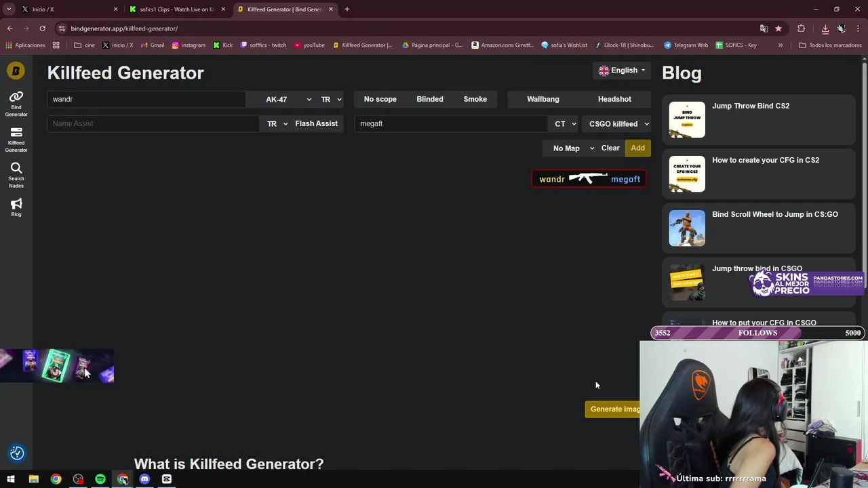Toggle Flash Assist option
The image size is (868, 488).
317,123
